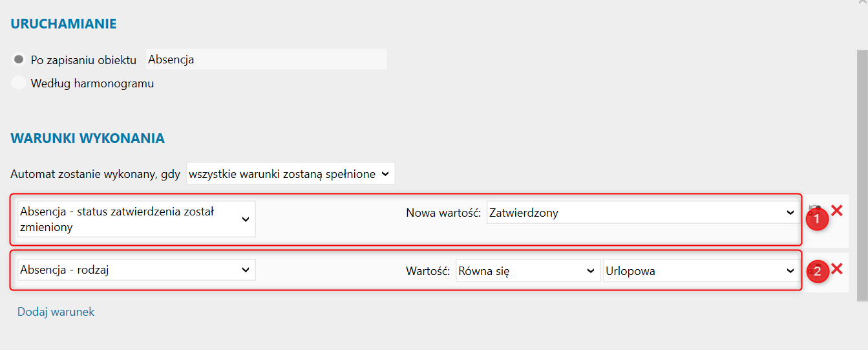The height and width of the screenshot is (350, 868).
Task: Select the 'Według harmonogramu' radio option
Action: pos(19,83)
